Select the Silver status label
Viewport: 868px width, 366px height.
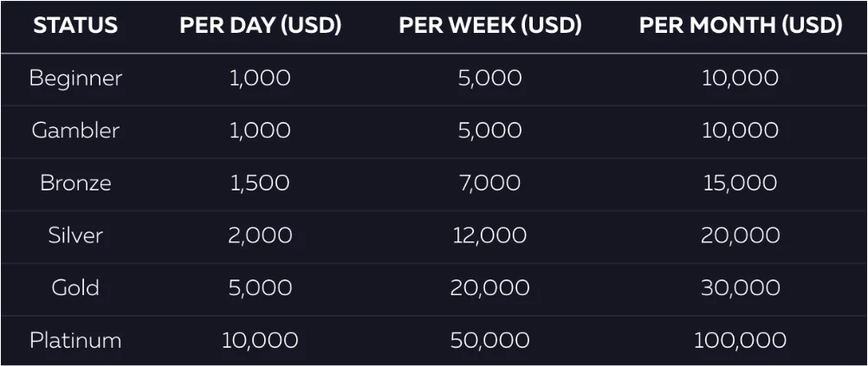75,235
